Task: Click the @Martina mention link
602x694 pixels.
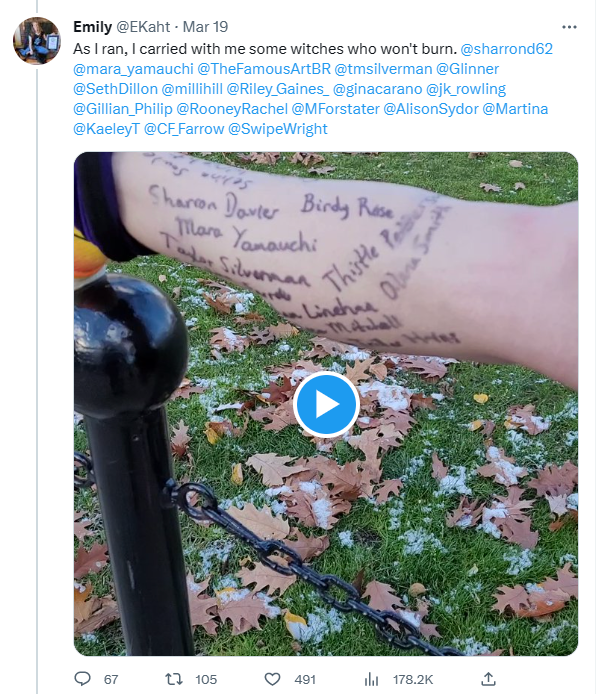Action: (515, 109)
